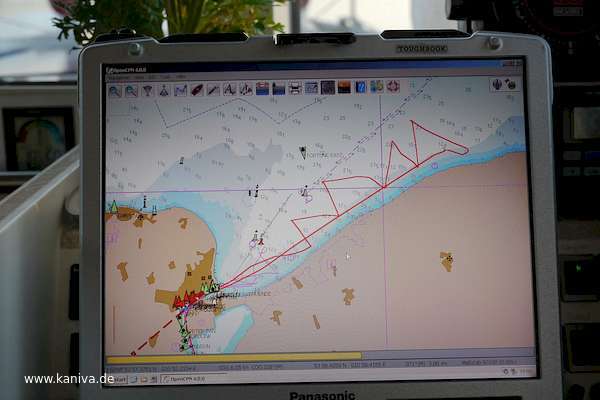600x400 pixels.
Task: Click the Zoom In magnifier icon
Action: tap(115, 90)
